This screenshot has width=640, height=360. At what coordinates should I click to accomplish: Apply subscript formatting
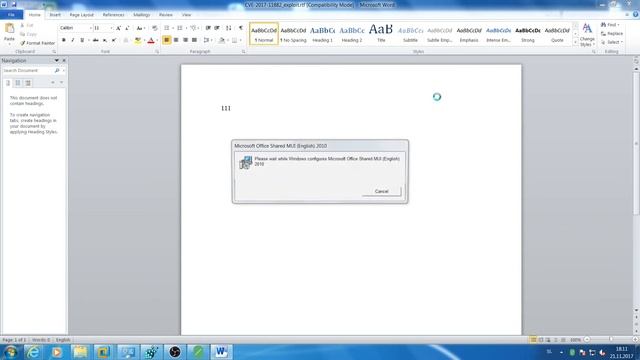(x=105, y=40)
